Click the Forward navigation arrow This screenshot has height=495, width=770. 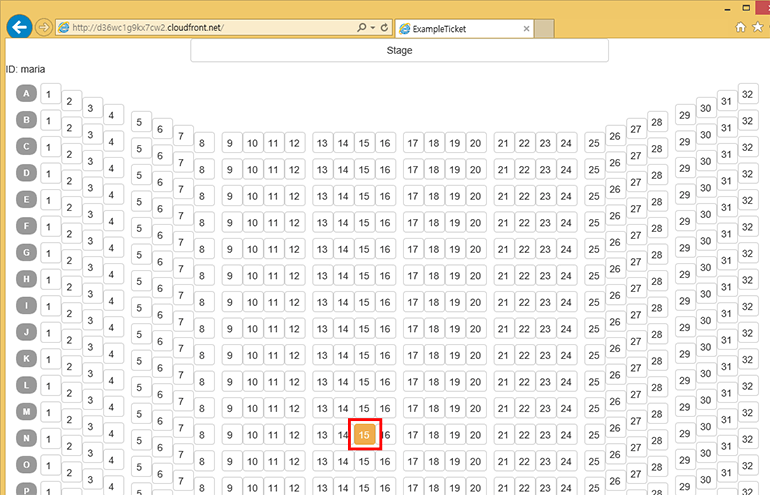pyautogui.click(x=44, y=28)
